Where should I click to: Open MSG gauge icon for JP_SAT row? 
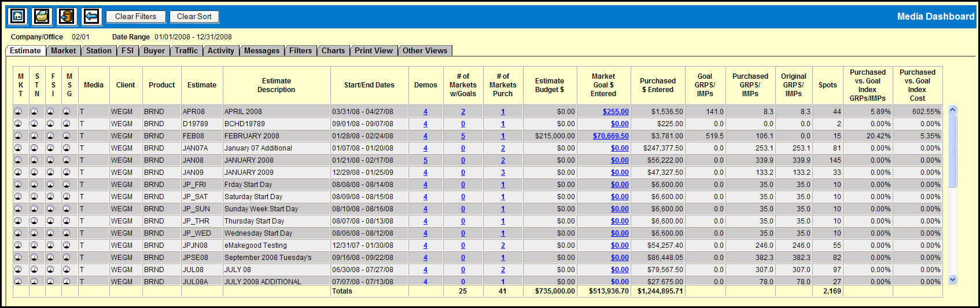click(67, 196)
